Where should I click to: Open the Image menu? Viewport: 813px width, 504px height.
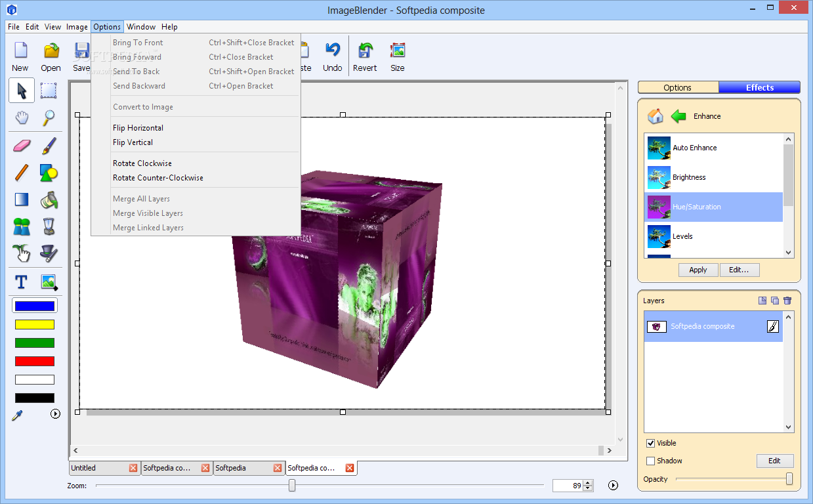coord(77,27)
